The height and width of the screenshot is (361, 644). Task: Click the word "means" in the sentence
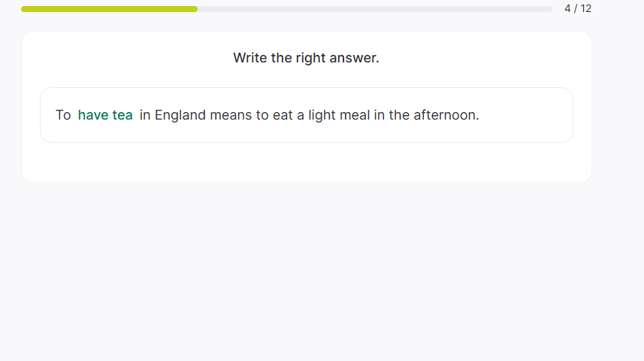pos(231,115)
